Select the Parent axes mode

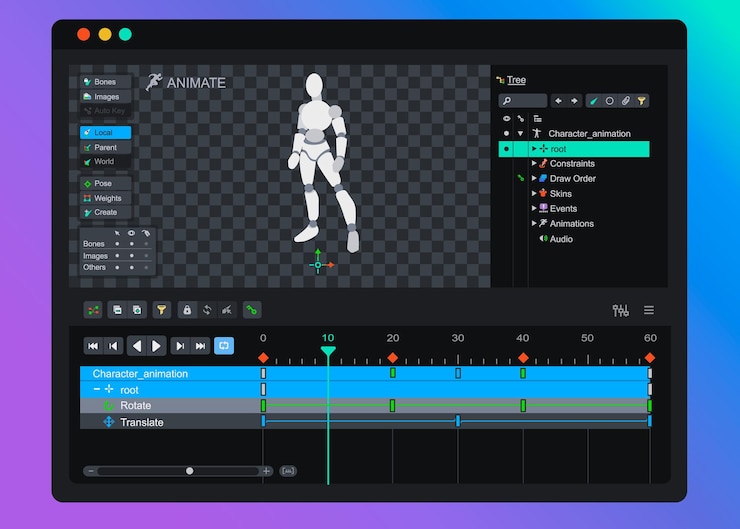(105, 147)
